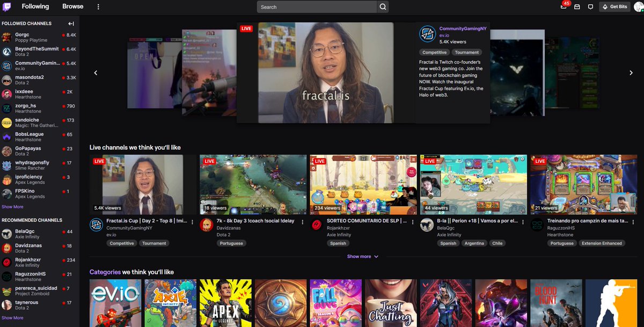
Task: Open the user profile avatar menu
Action: tap(638, 7)
